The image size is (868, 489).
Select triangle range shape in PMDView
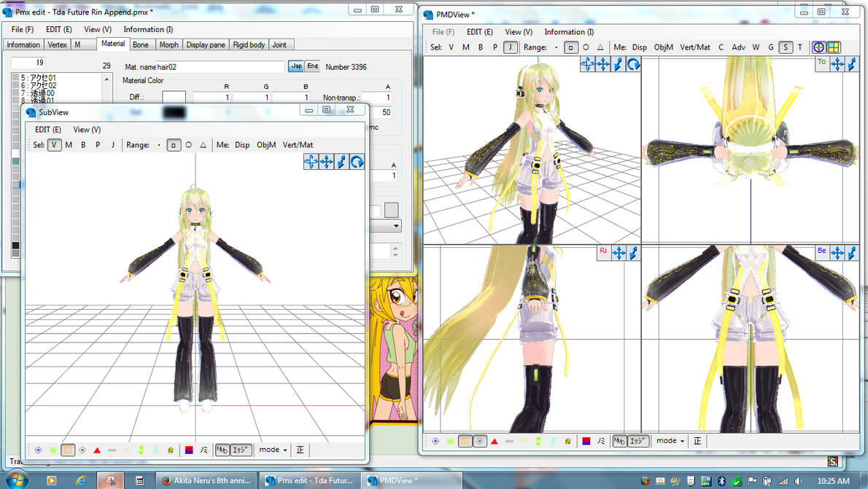pyautogui.click(x=600, y=47)
